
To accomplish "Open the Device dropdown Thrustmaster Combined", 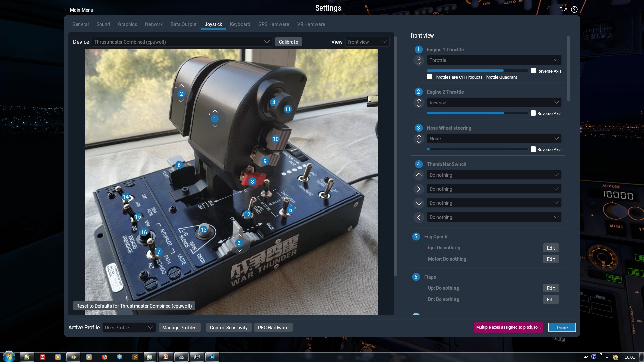I will pos(182,42).
